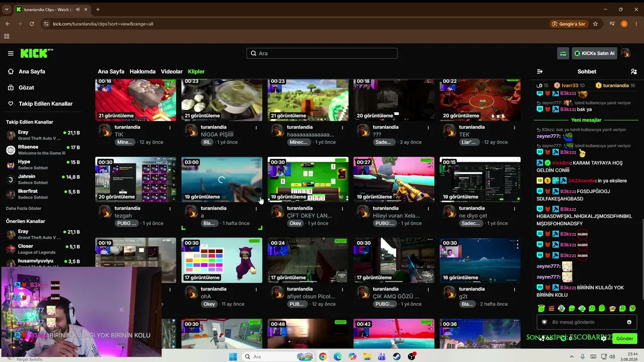The width and height of the screenshot is (644, 362).
Task: Open options for the TIK clip
Action: click(x=170, y=127)
